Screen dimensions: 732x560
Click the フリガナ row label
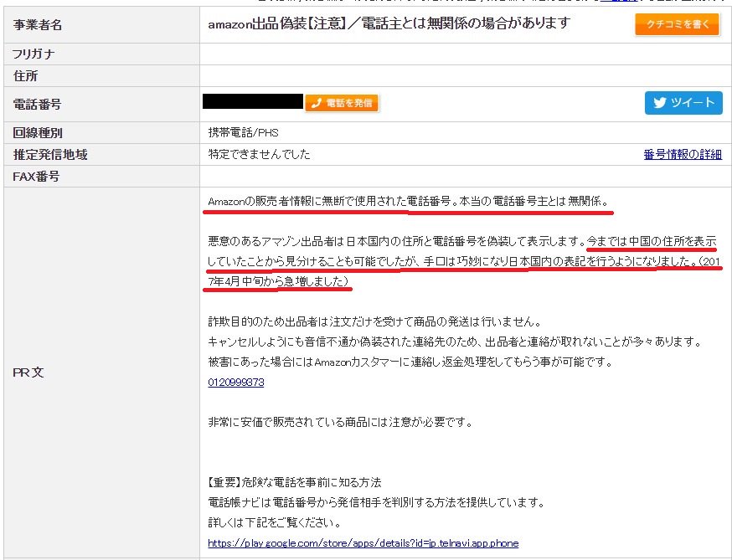pos(34,54)
